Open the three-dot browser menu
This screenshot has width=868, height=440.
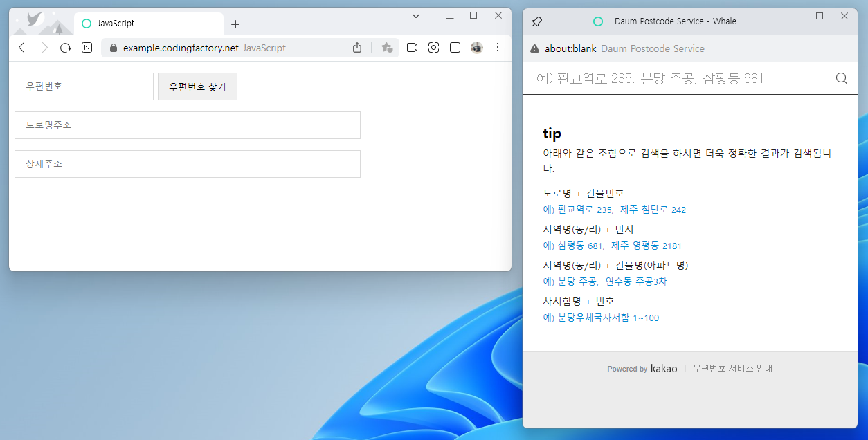point(498,48)
